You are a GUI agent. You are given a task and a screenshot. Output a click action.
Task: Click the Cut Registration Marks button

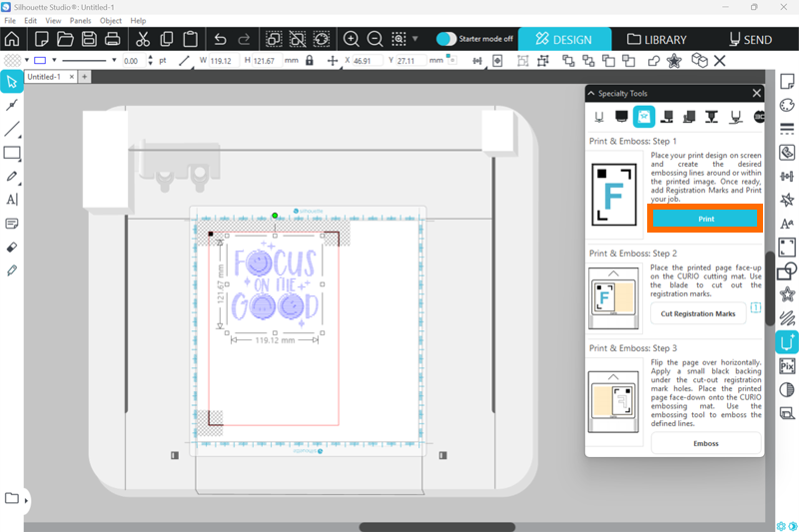[x=698, y=313]
